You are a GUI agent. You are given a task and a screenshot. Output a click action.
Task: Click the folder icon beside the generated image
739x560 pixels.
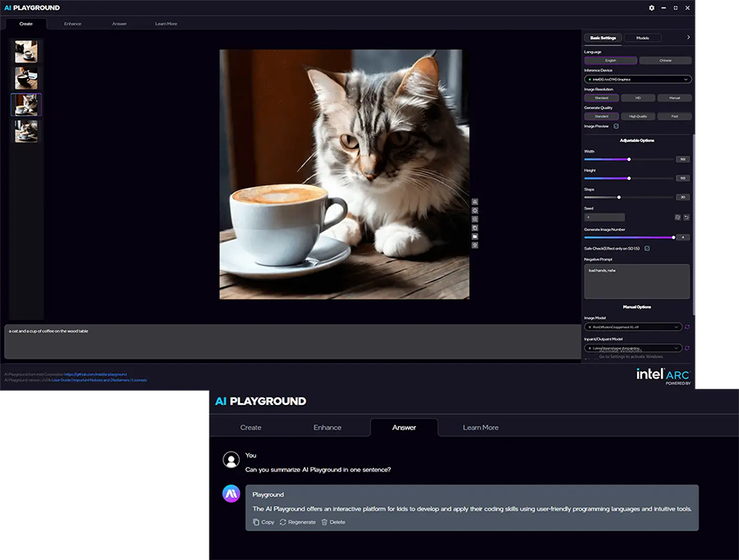click(x=475, y=236)
